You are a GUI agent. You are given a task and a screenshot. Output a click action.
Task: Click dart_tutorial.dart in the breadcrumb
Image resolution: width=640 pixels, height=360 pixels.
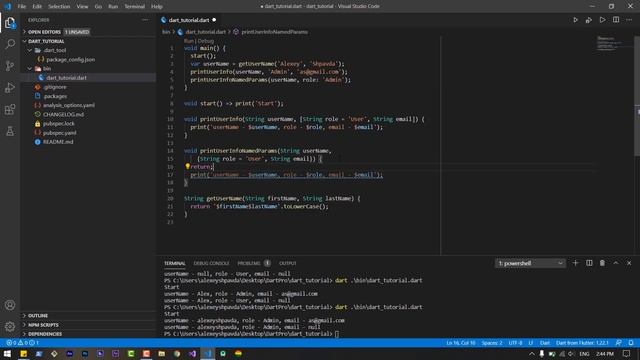click(205, 32)
